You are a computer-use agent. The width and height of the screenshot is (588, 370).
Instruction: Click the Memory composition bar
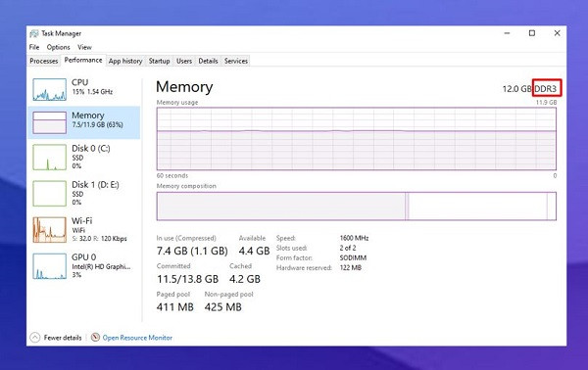[x=357, y=206]
